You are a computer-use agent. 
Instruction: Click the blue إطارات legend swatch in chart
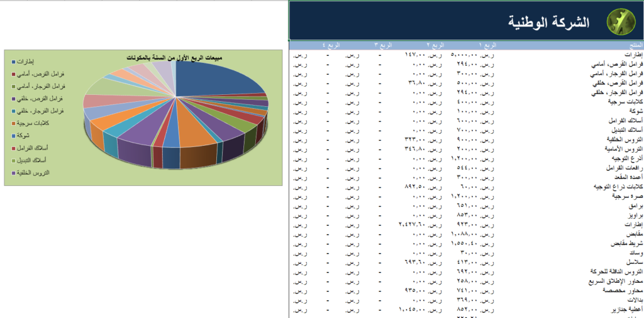(x=14, y=62)
